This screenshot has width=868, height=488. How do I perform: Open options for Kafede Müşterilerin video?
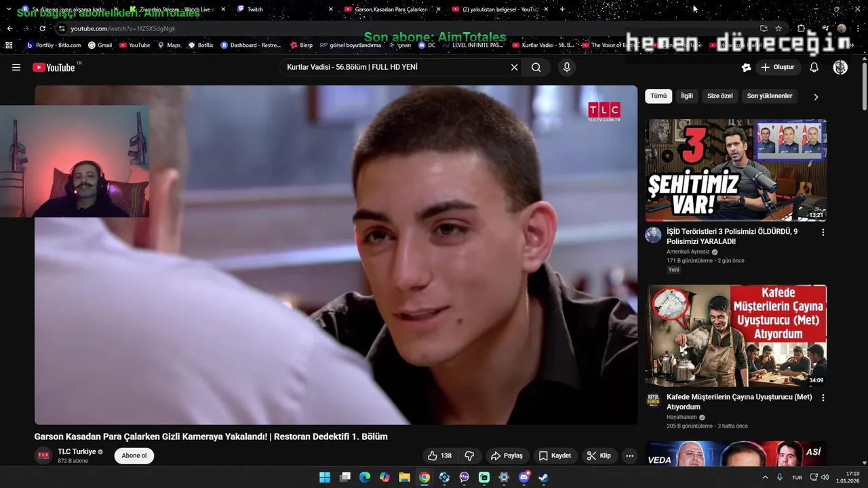(x=823, y=398)
